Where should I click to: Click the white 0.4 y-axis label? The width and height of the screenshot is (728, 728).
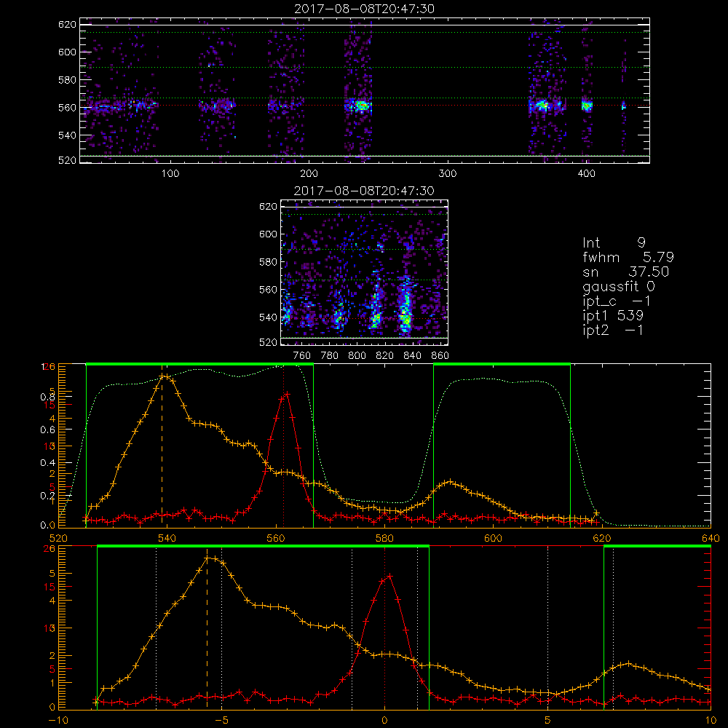[x=47, y=462]
